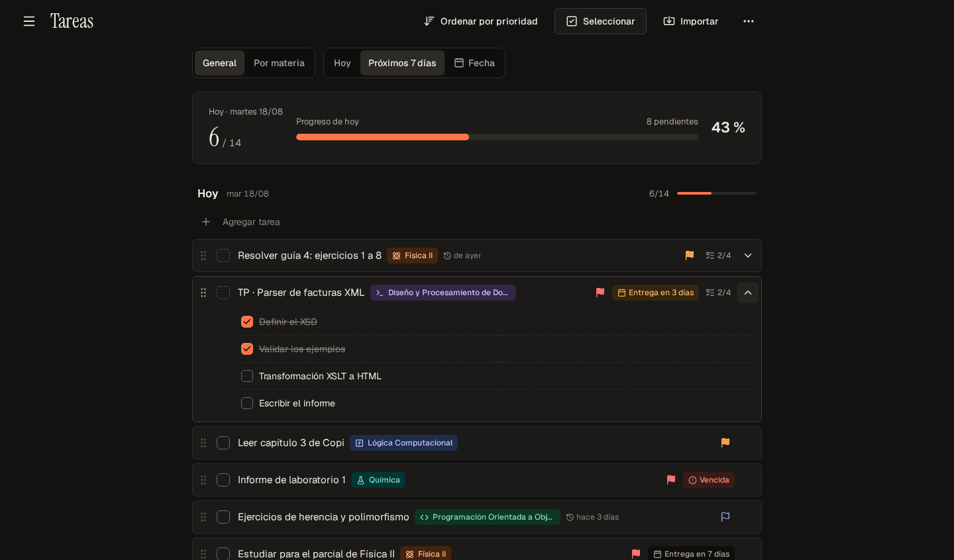This screenshot has width=954, height=560.
Task: Click the Física II tag on Resolver guía
Action: pos(412,256)
